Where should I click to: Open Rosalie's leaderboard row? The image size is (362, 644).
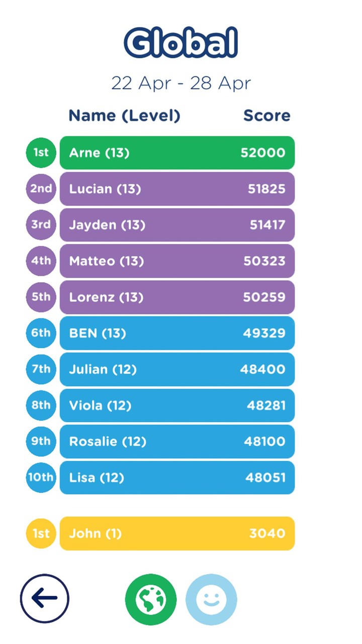[177, 442]
